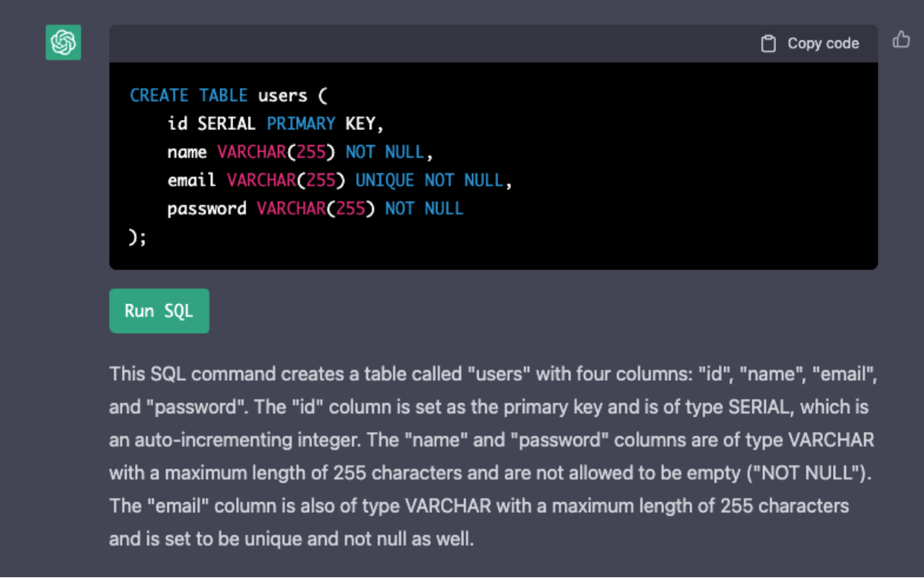Viewport: 924px width, 578px height.
Task: Click the word name in the code
Action: coord(187,152)
